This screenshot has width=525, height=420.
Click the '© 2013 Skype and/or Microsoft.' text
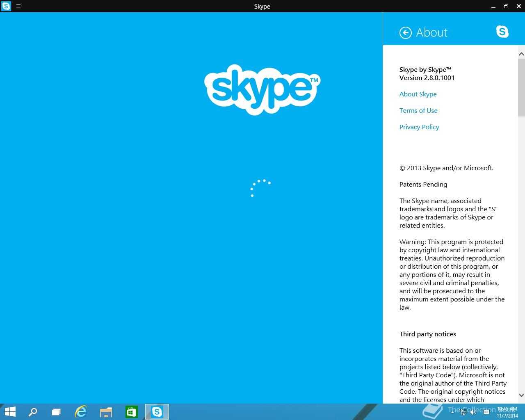(446, 168)
